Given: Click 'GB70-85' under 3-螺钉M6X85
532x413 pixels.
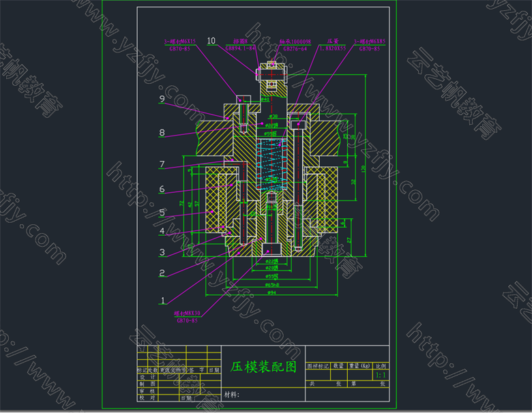Looking at the screenshot, I should 370,49.
